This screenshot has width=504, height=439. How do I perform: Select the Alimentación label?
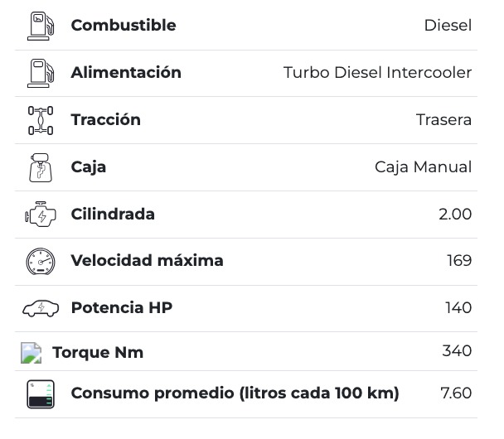point(126,73)
